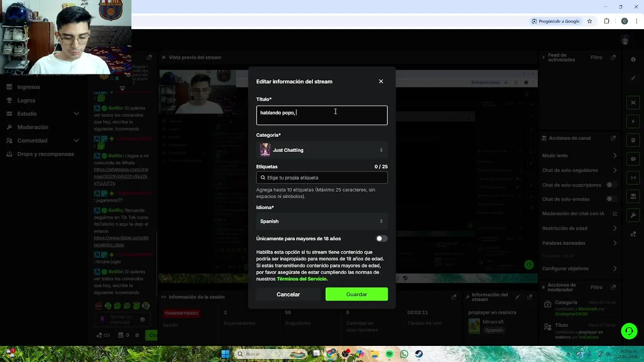Open the browser extensions puzzle icon
The width and height of the screenshot is (644, 362).
[x=606, y=21]
